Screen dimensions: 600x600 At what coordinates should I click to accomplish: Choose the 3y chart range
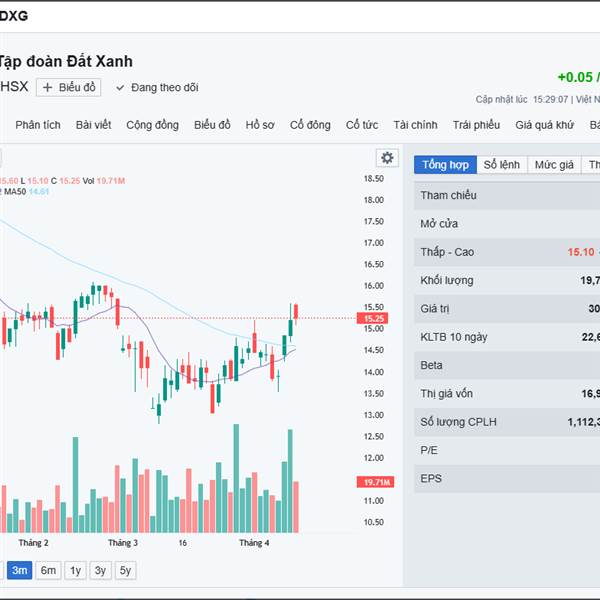pos(100,571)
